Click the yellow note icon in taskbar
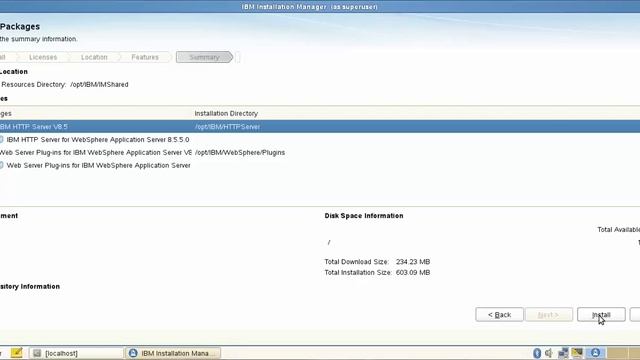The image size is (640, 360). coord(16,353)
